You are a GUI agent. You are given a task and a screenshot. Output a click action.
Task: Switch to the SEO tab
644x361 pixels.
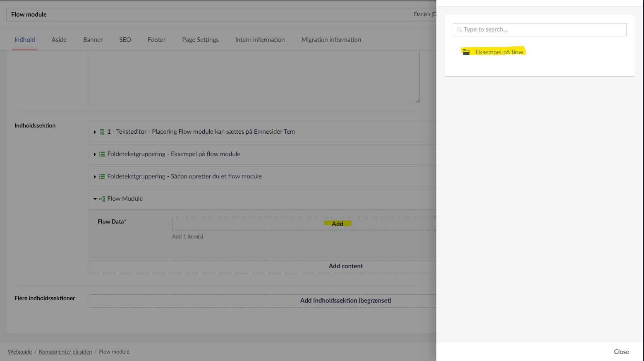click(x=124, y=39)
